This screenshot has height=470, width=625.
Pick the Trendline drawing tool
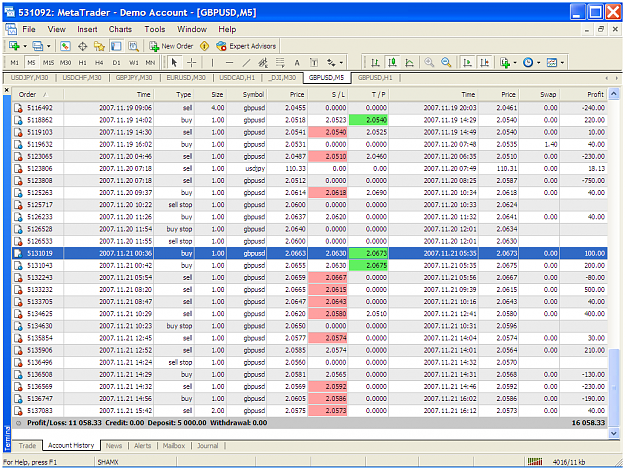coord(246,63)
